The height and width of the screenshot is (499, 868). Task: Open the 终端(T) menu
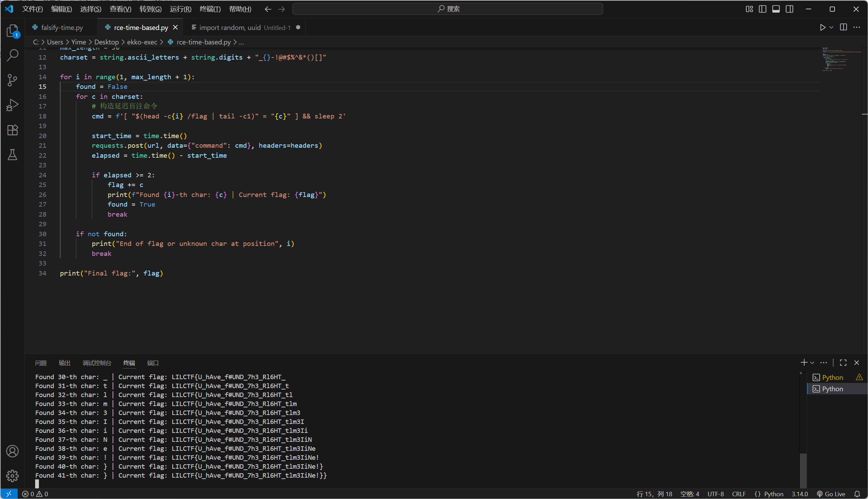[210, 9]
